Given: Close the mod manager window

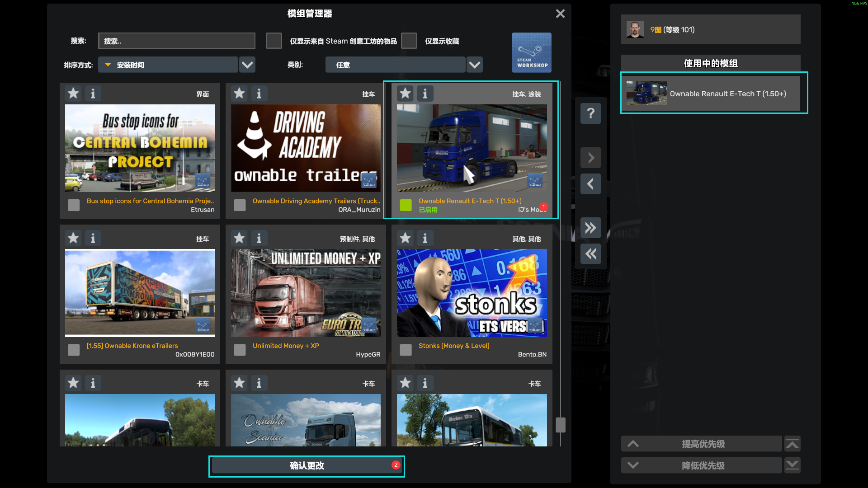Looking at the screenshot, I should click(x=560, y=14).
